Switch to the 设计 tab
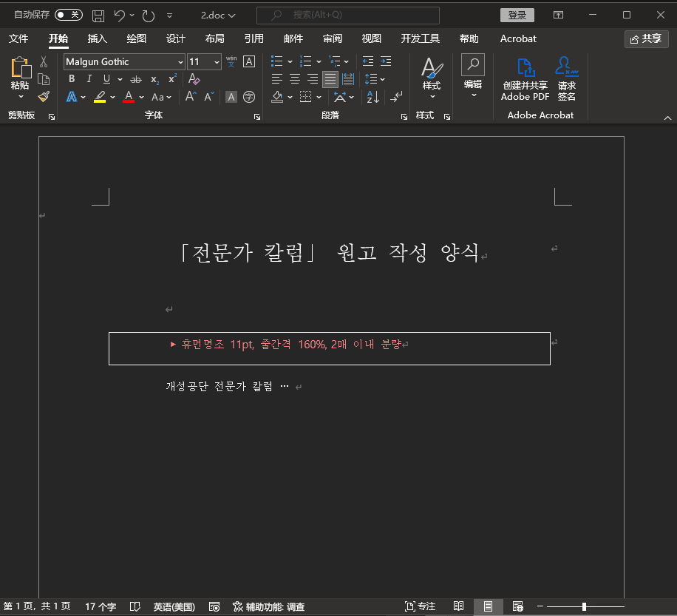This screenshot has height=616, width=677. click(x=176, y=39)
